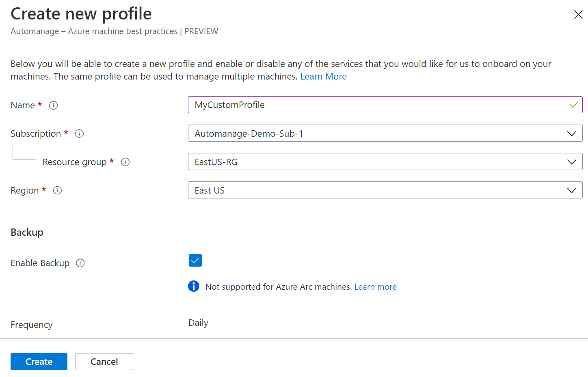Click the blue Azure Arc information icon

194,287
